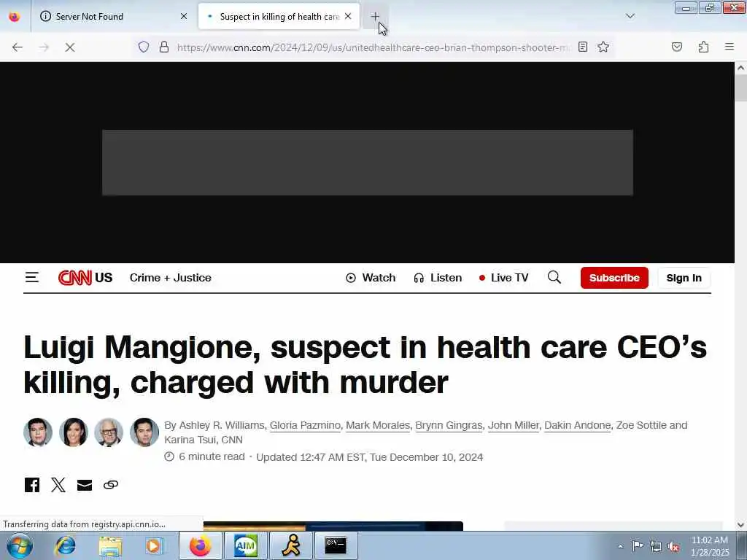Close the Suspect in killing tab
The image size is (747, 560).
[348, 16]
